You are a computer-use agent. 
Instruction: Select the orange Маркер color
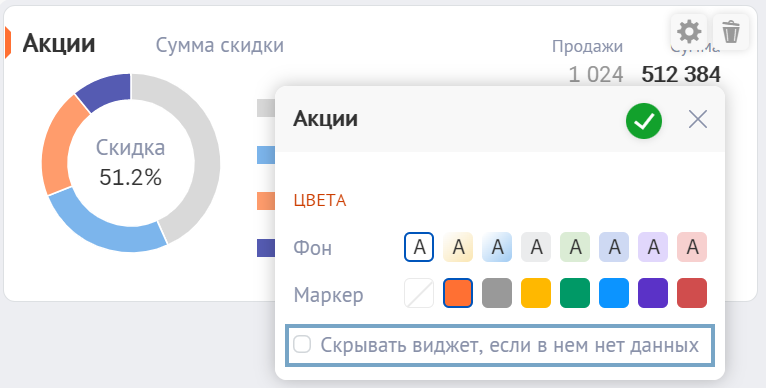(458, 293)
